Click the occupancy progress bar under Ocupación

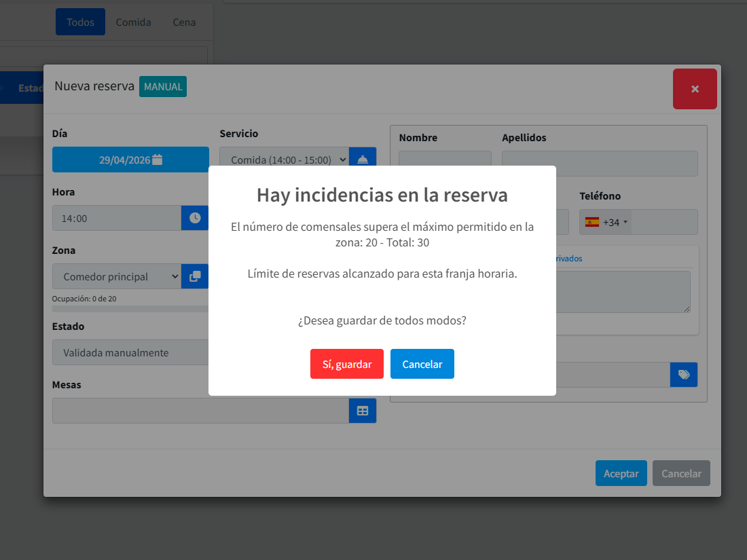coord(130,309)
